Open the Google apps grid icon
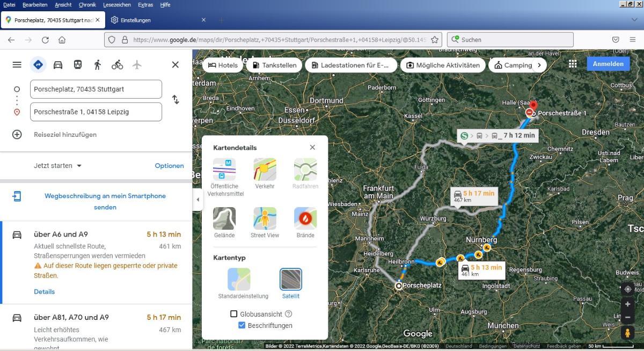The width and height of the screenshot is (644, 351). tap(573, 64)
